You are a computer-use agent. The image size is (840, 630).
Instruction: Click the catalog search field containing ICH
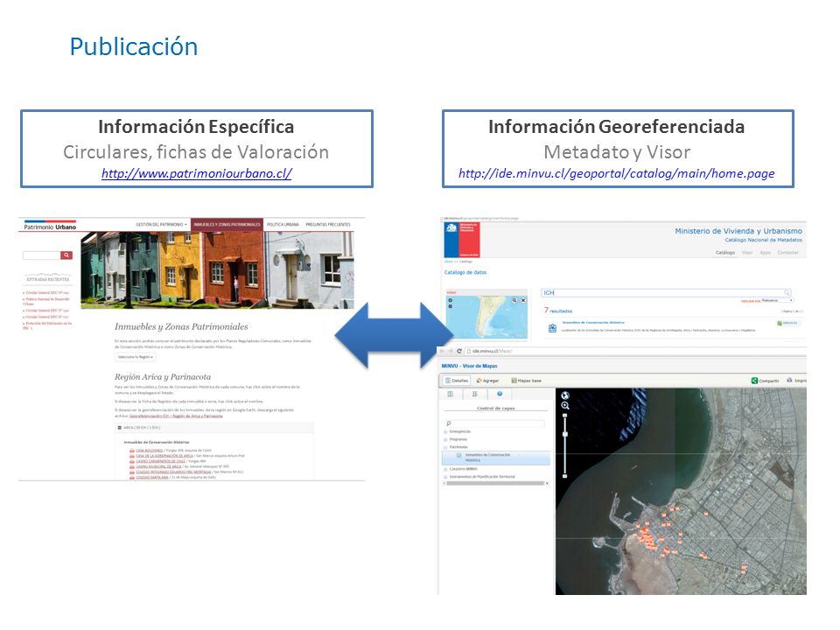click(x=666, y=292)
